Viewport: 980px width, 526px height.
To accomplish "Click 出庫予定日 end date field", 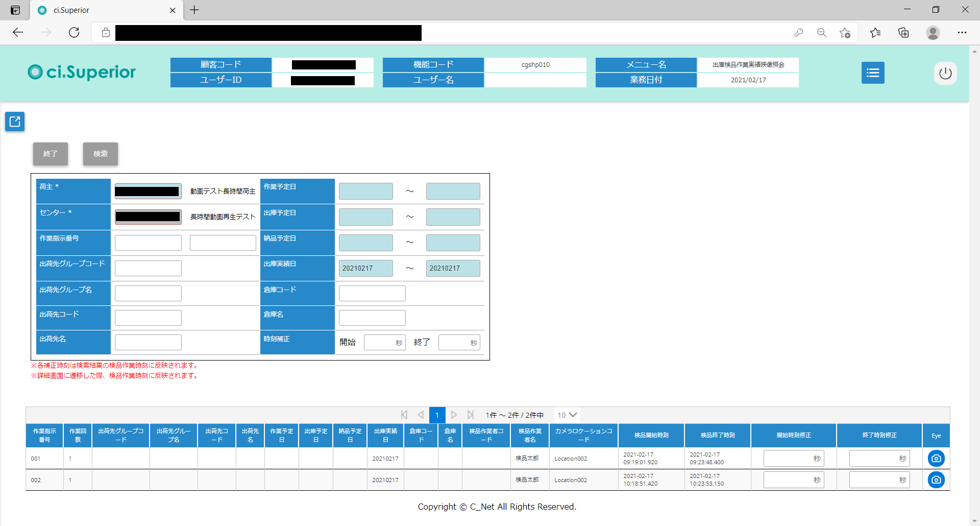I will (453, 217).
